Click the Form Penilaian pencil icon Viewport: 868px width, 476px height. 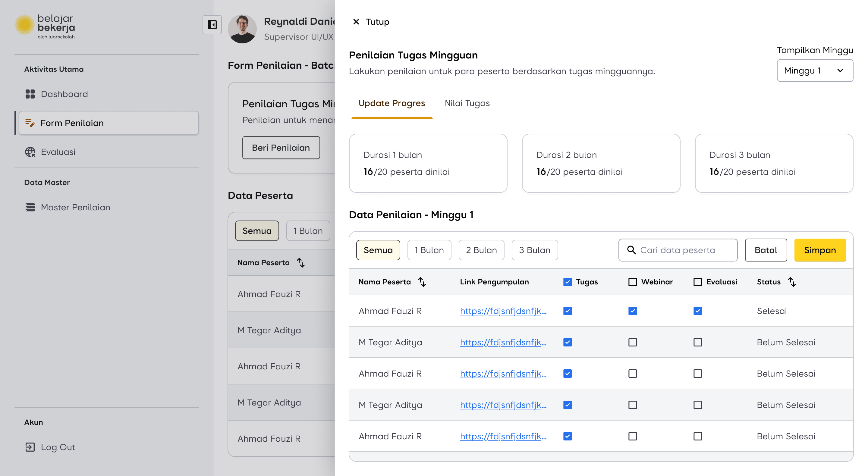click(x=30, y=123)
